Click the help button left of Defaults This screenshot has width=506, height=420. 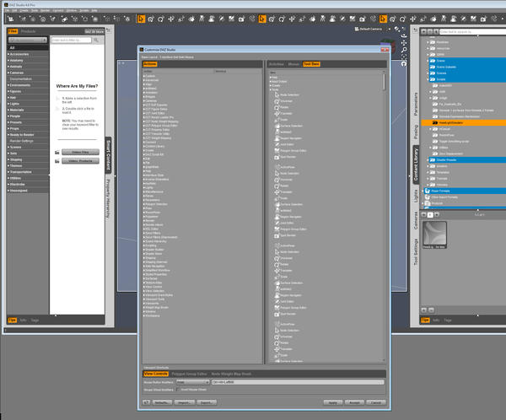(146, 402)
